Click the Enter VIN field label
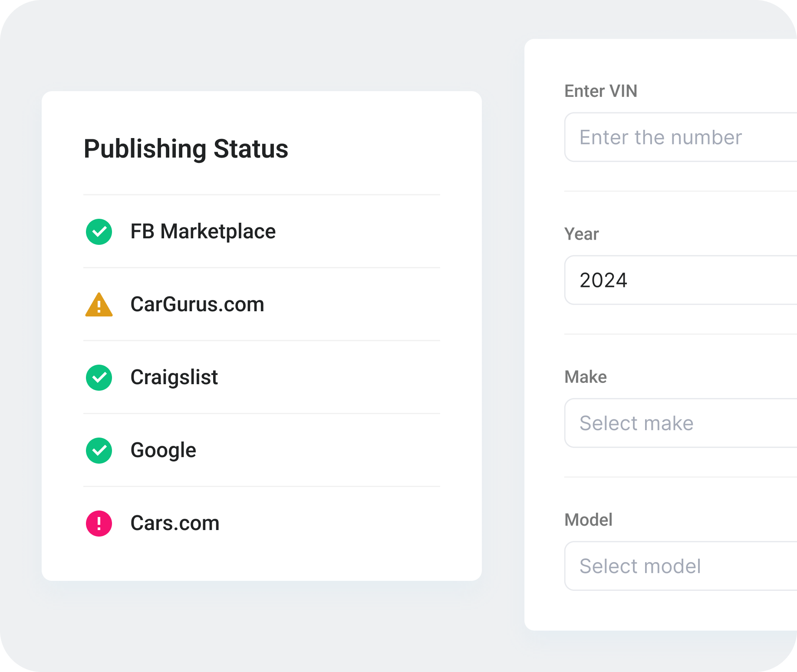This screenshot has height=672, width=797. pos(601,91)
